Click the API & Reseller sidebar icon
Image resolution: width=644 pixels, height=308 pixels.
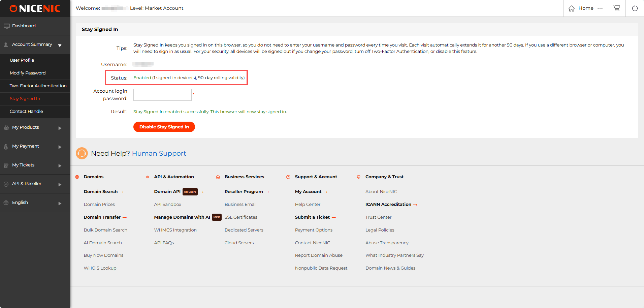[6, 184]
